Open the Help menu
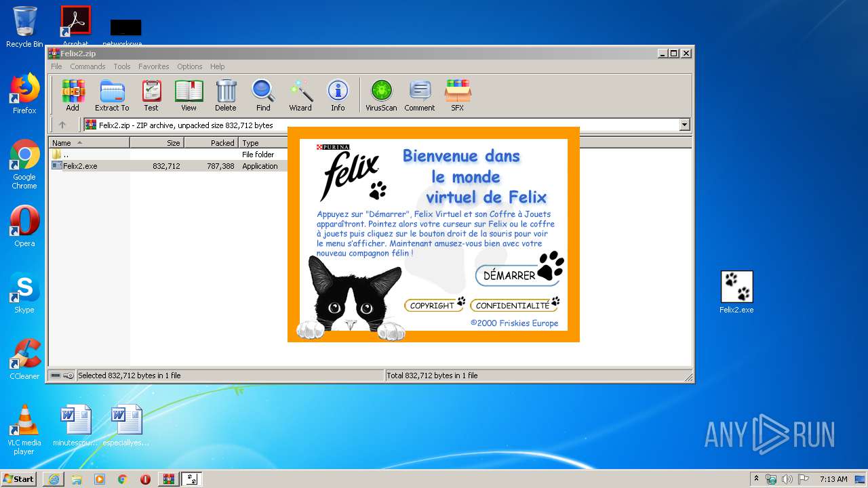The image size is (868, 488). [x=217, y=66]
